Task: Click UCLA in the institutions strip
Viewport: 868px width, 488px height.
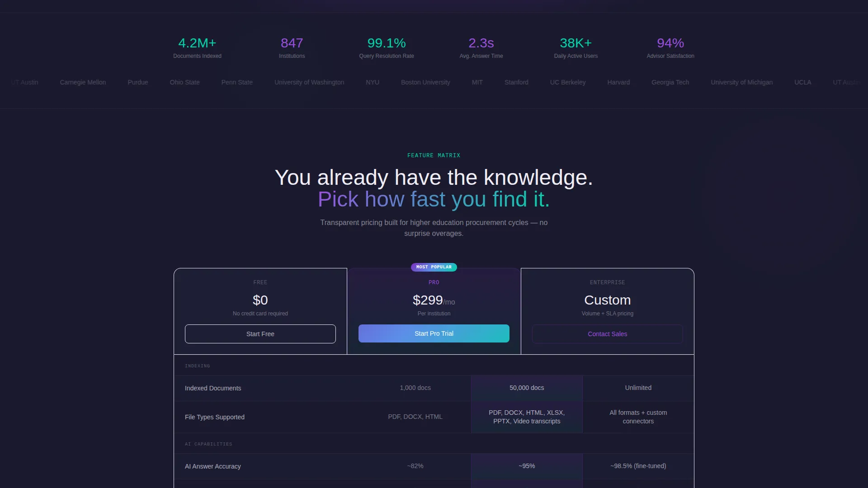Action: (x=802, y=82)
